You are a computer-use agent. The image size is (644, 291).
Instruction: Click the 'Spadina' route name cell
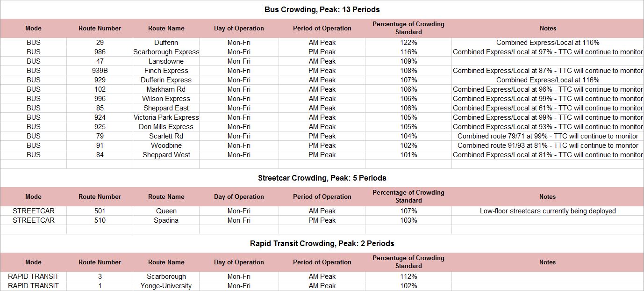click(166, 220)
